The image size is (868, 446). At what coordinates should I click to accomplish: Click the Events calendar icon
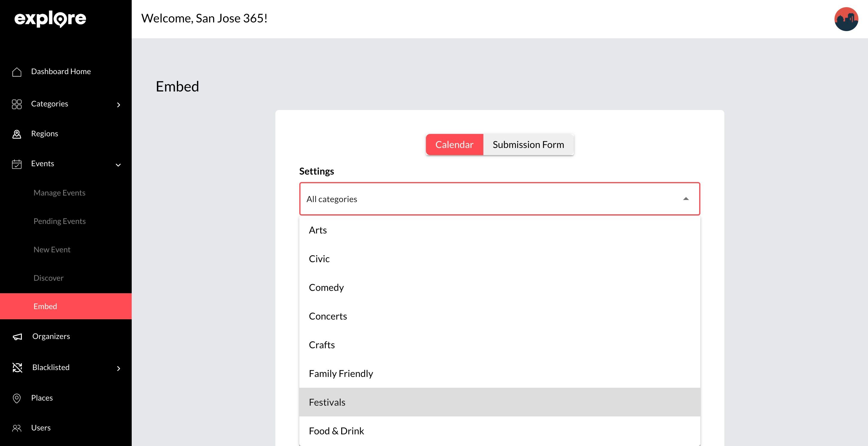pyautogui.click(x=16, y=164)
